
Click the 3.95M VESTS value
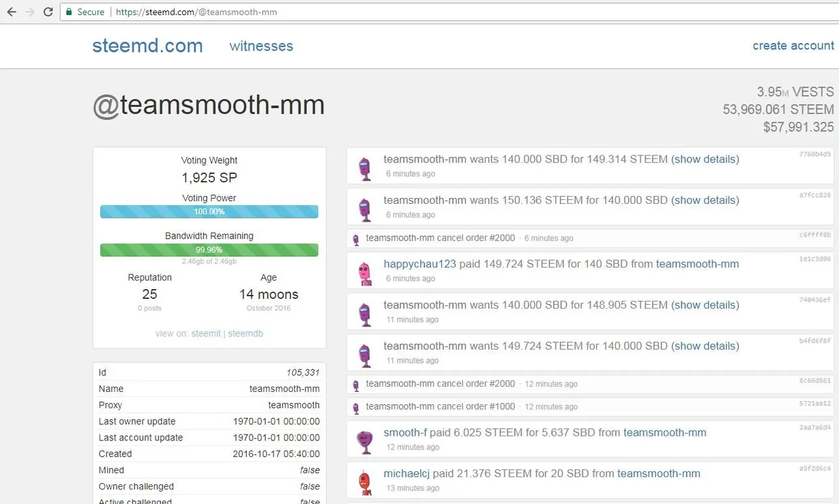pyautogui.click(x=795, y=92)
